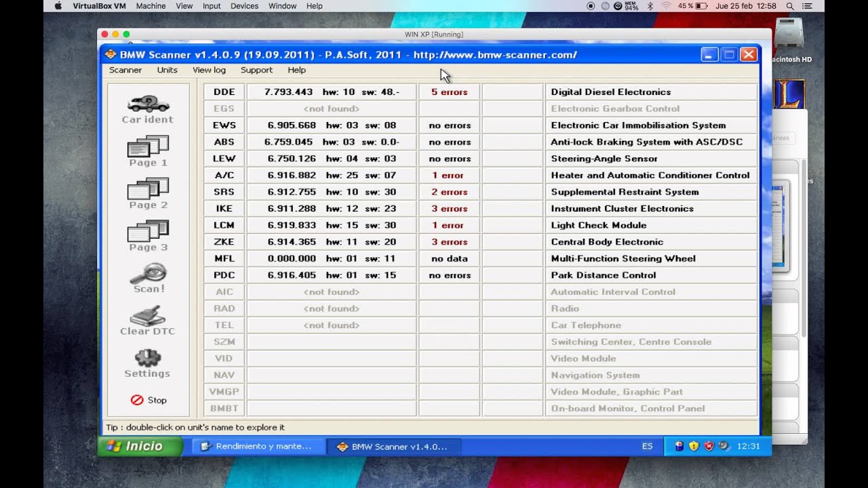Select the ZKE unit name
868x488 pixels.
(224, 242)
